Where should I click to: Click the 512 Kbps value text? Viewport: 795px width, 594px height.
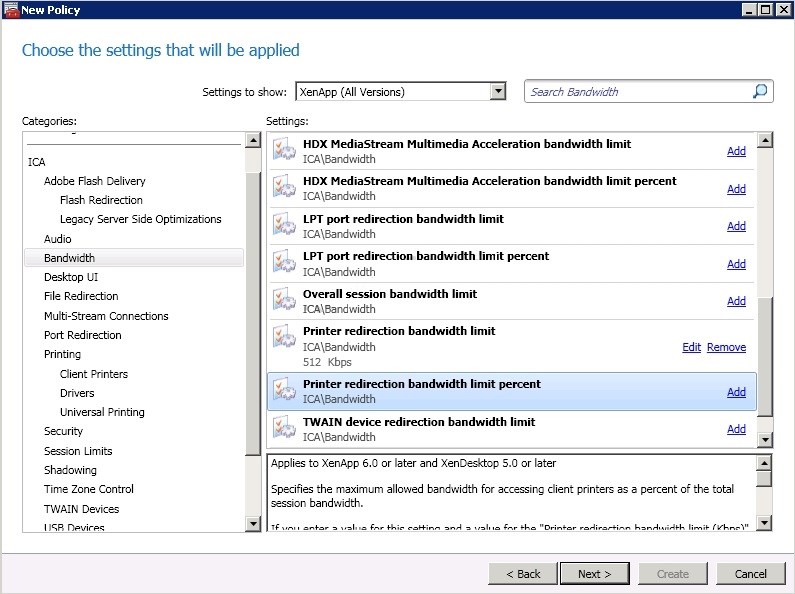(327, 362)
